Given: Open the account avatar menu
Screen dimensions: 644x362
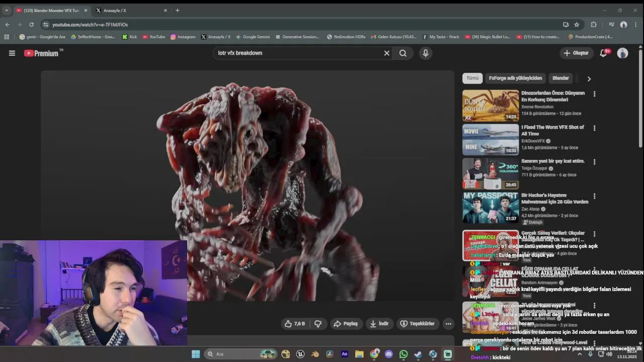Looking at the screenshot, I should tap(623, 53).
